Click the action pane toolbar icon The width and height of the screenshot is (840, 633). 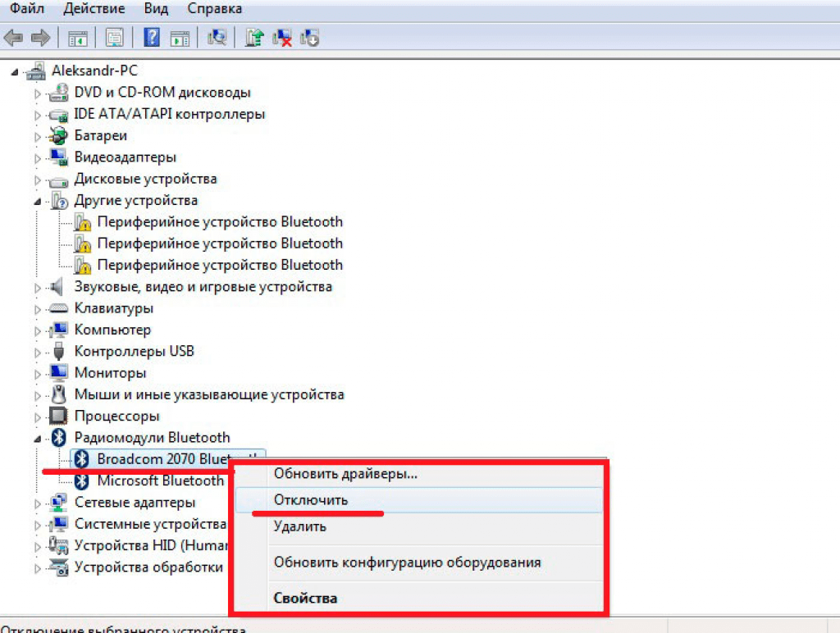tap(180, 38)
